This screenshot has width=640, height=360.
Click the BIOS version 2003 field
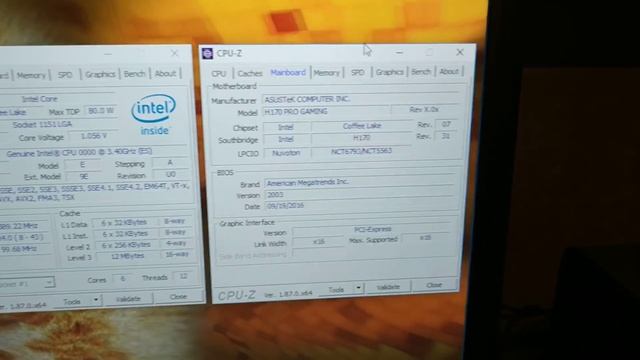click(360, 195)
